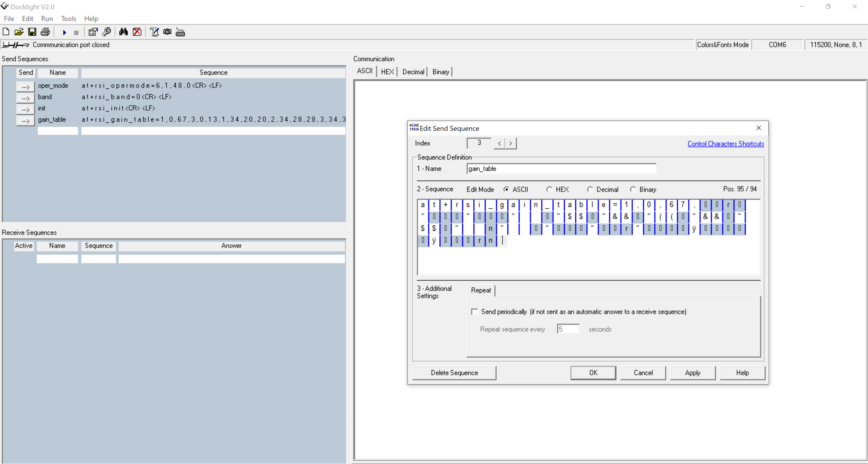Save the current project

pos(32,32)
